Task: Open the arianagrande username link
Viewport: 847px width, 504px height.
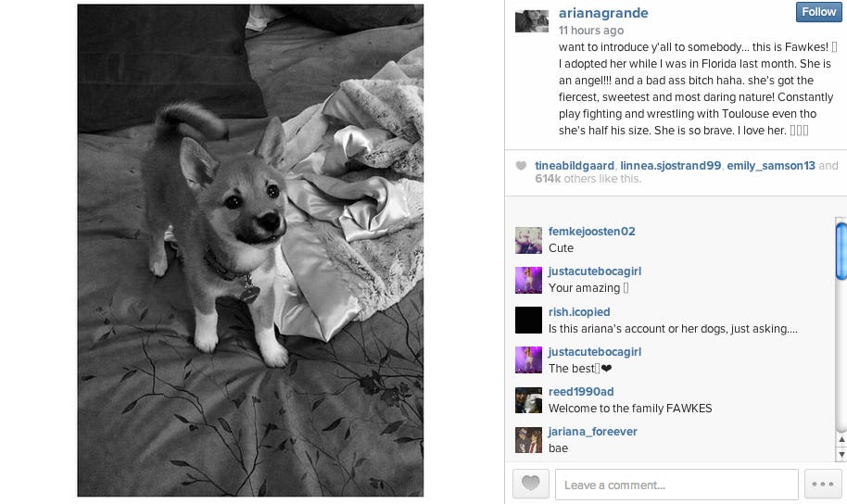Action: point(603,13)
